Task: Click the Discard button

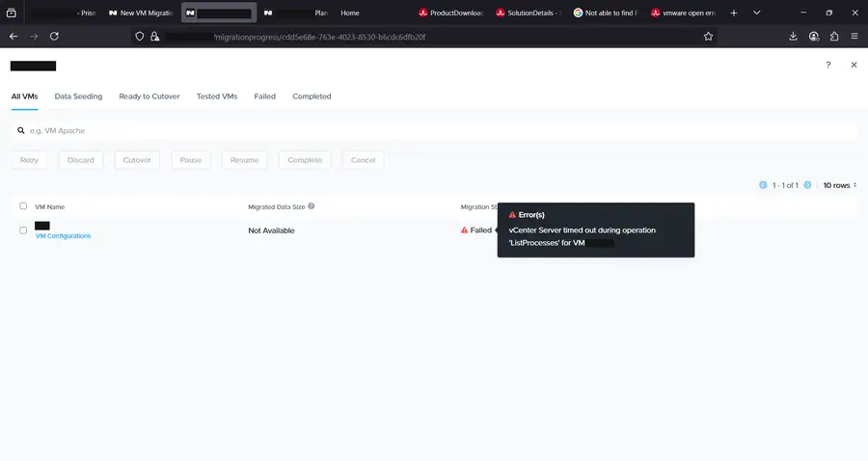Action: (x=81, y=160)
